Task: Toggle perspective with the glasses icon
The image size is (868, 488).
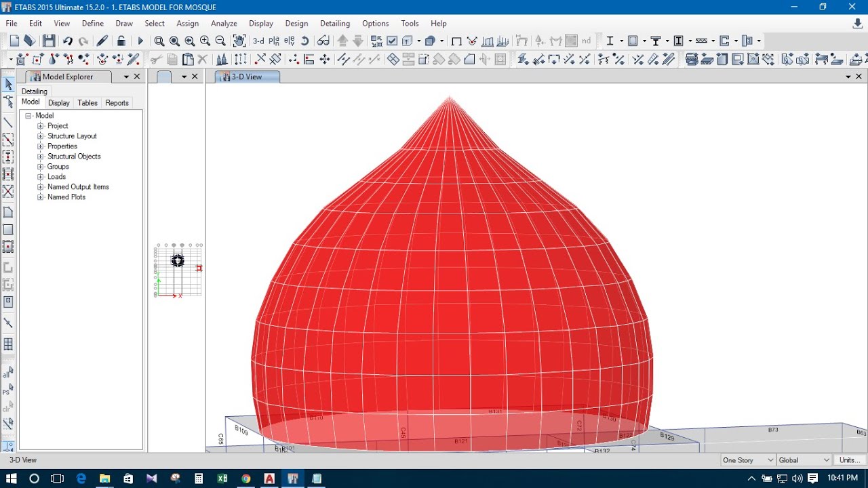Action: tap(323, 41)
